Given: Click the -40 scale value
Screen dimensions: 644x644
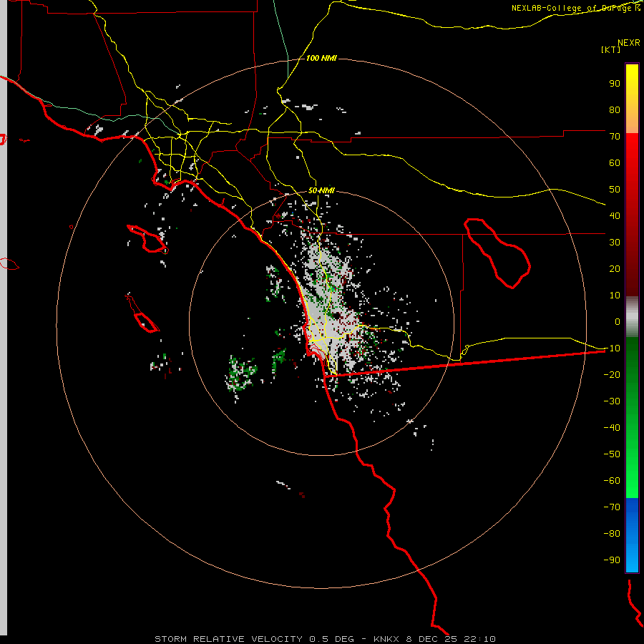Looking at the screenshot, I should click(x=612, y=428).
